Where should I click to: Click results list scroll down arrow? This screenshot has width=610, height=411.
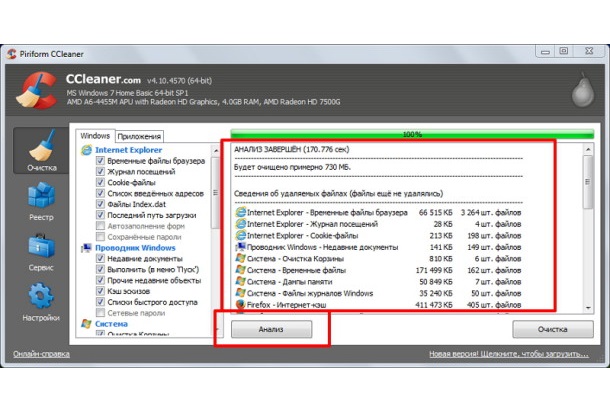point(588,307)
